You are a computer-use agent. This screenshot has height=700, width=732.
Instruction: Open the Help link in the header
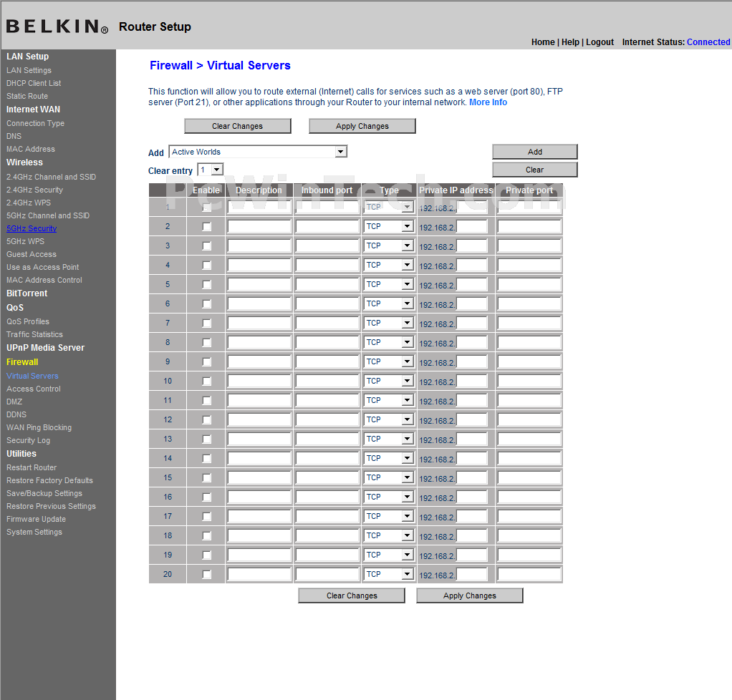coord(570,42)
